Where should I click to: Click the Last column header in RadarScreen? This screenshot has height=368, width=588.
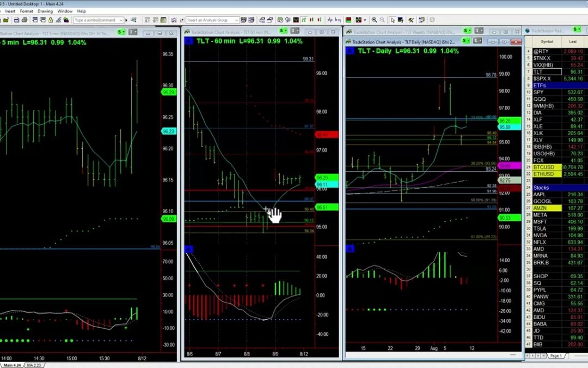coord(573,41)
